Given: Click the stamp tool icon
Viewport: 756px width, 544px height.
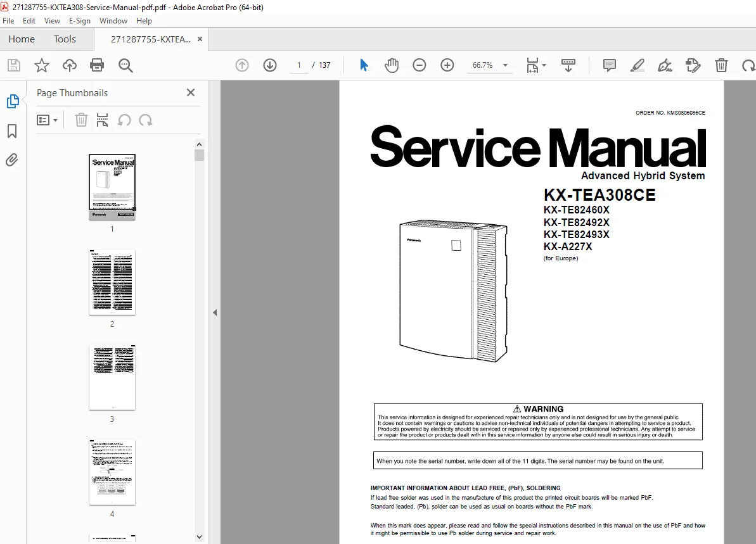Looking at the screenshot, I should pos(693,65).
